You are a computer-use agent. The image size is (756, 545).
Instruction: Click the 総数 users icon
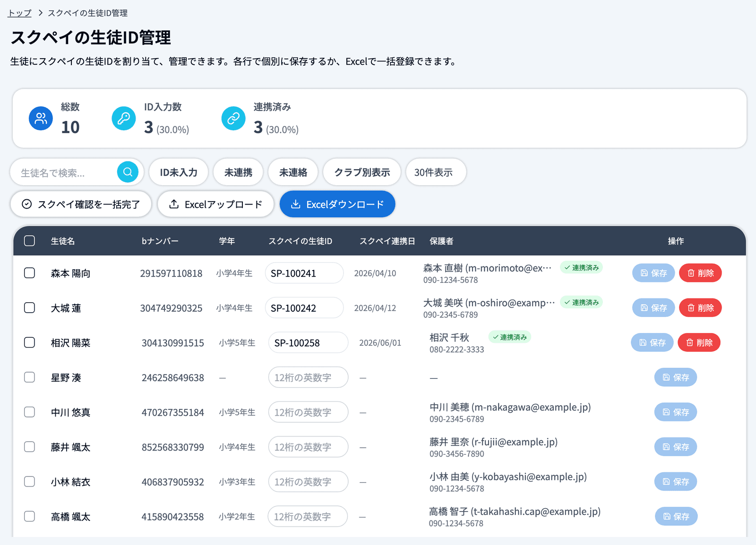[41, 118]
